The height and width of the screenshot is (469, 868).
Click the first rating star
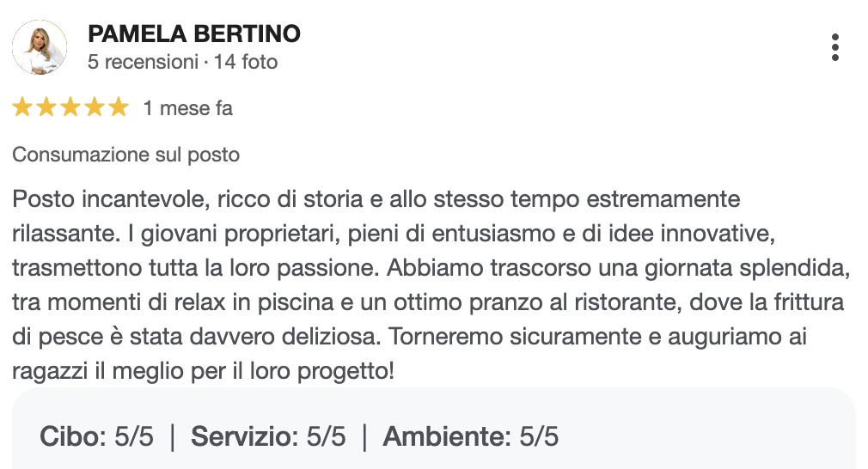[22, 108]
